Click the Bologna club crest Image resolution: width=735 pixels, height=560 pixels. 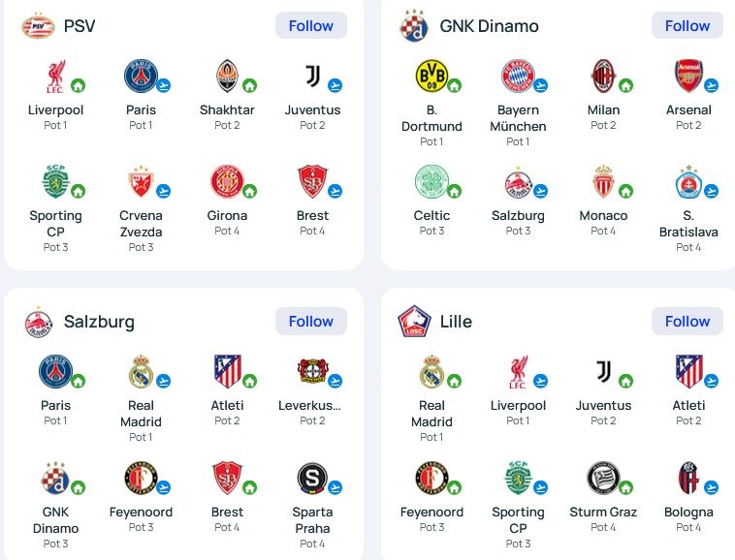click(x=688, y=478)
